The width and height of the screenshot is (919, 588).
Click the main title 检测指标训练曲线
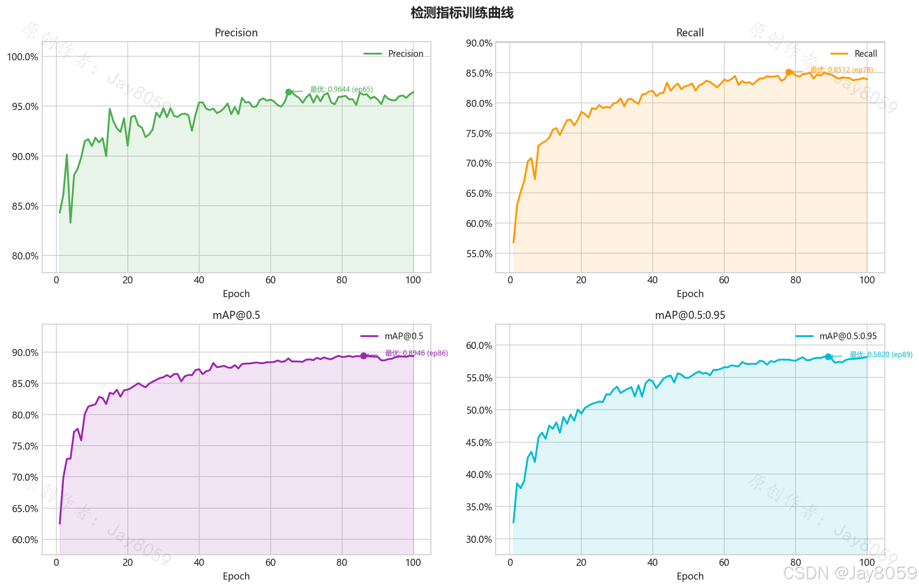[462, 13]
